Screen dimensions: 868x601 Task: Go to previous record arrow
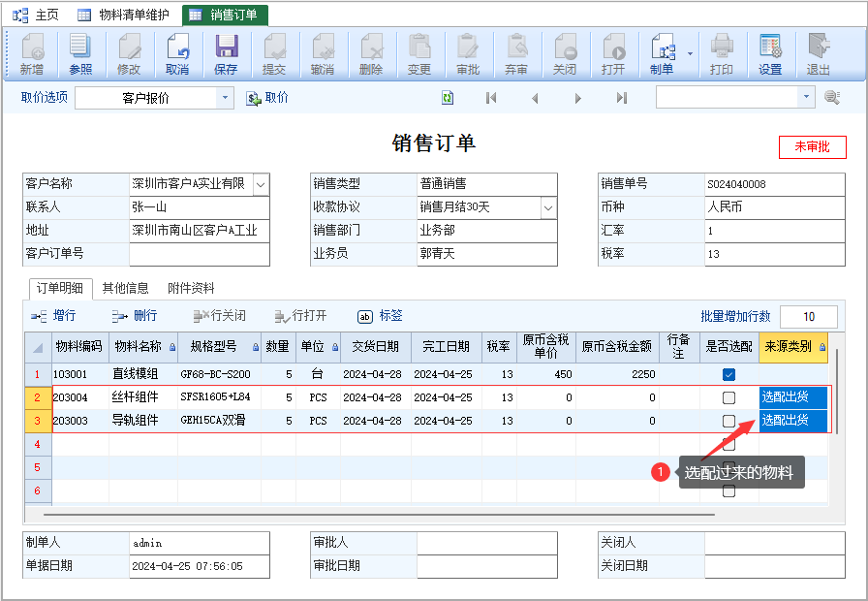535,98
